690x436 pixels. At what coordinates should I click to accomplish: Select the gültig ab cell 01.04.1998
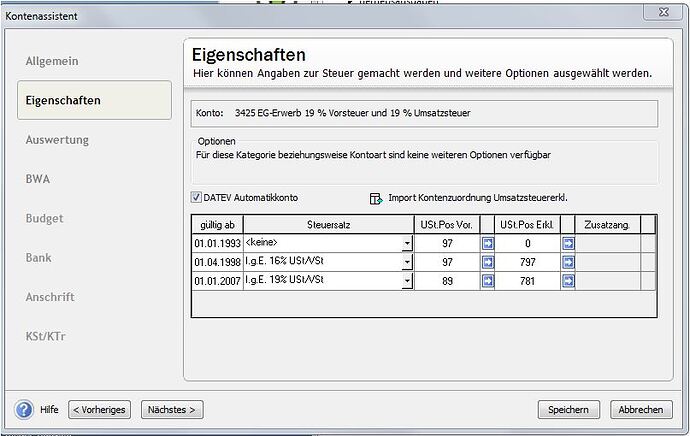[217, 262]
